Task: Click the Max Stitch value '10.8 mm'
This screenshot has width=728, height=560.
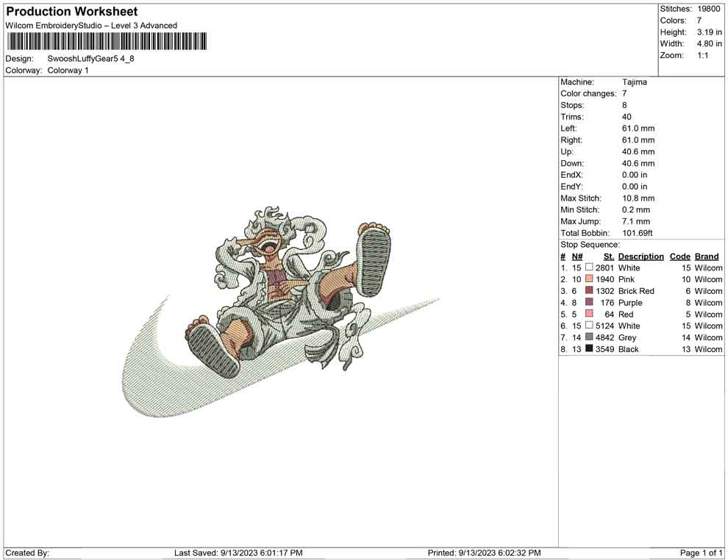Action: 638,198
